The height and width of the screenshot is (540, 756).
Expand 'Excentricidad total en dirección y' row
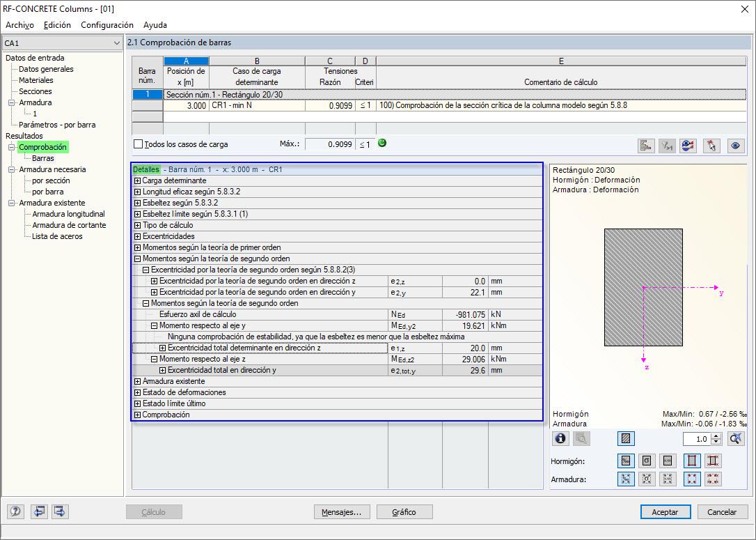click(x=162, y=371)
